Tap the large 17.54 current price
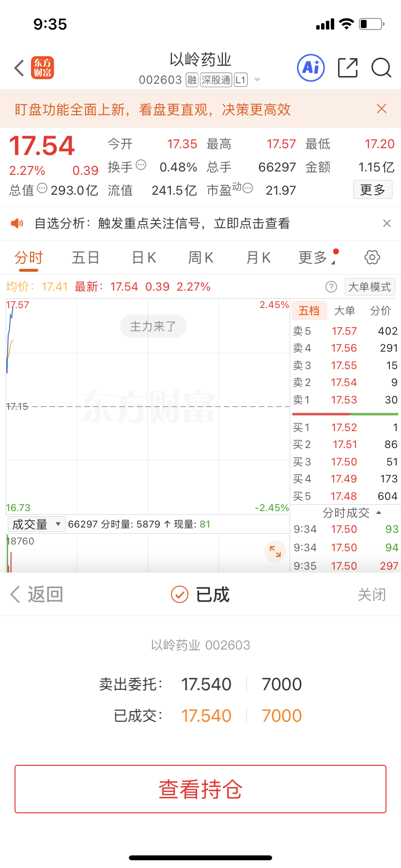This screenshot has width=401, height=868. 42,146
